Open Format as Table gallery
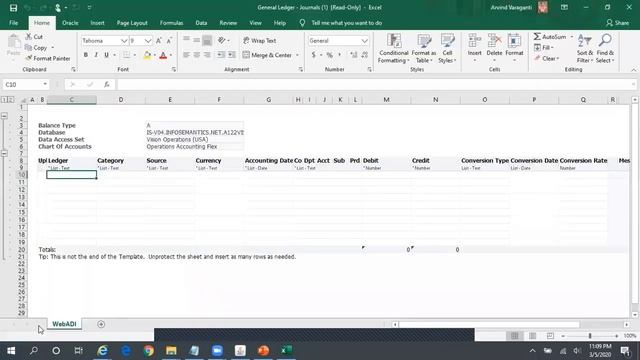Image resolution: width=640 pixels, height=360 pixels. [x=424, y=49]
